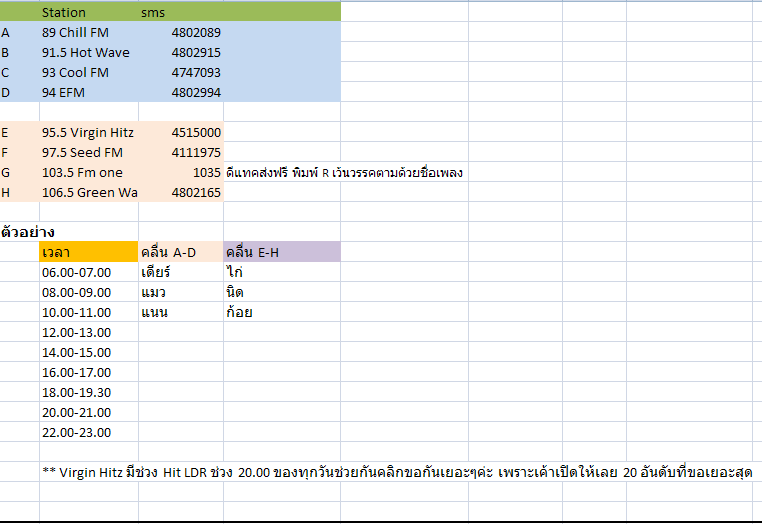Select empty E-H cell beside 20.00-21.00
Screen dimensions: 762x524
click(x=282, y=412)
